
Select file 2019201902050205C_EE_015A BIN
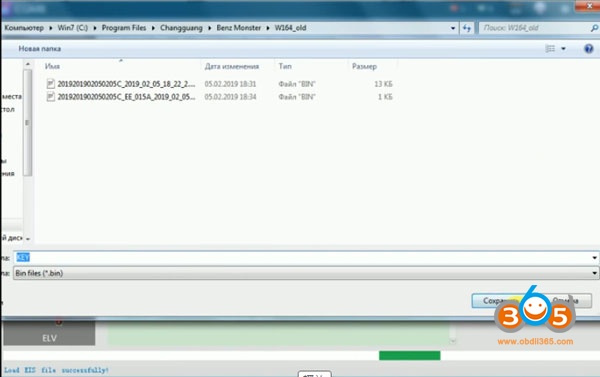point(126,97)
